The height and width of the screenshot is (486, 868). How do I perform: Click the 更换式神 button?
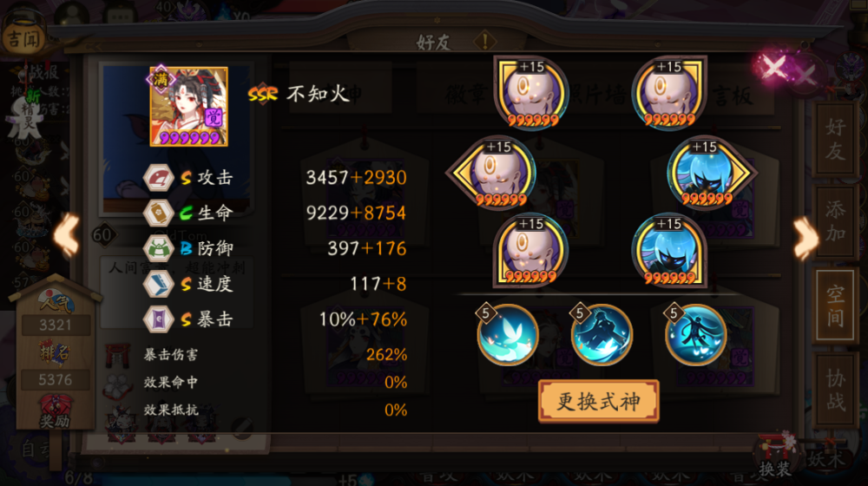(x=598, y=401)
